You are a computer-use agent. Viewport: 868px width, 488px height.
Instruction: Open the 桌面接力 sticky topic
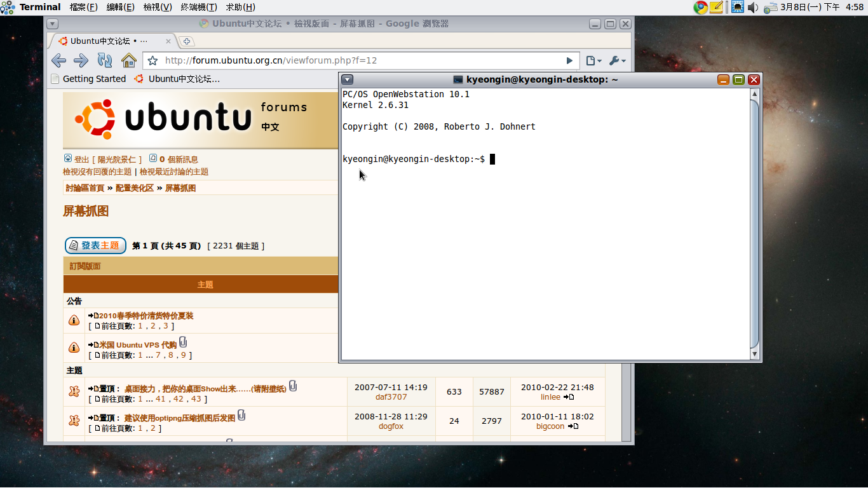205,389
